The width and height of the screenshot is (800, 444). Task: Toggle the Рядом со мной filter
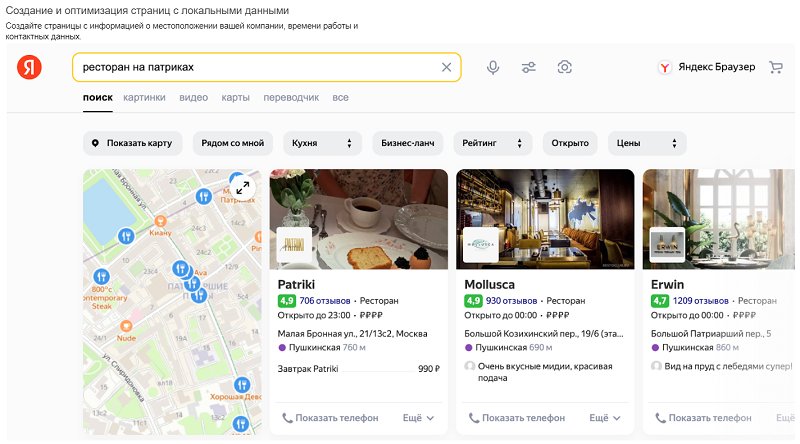click(233, 143)
